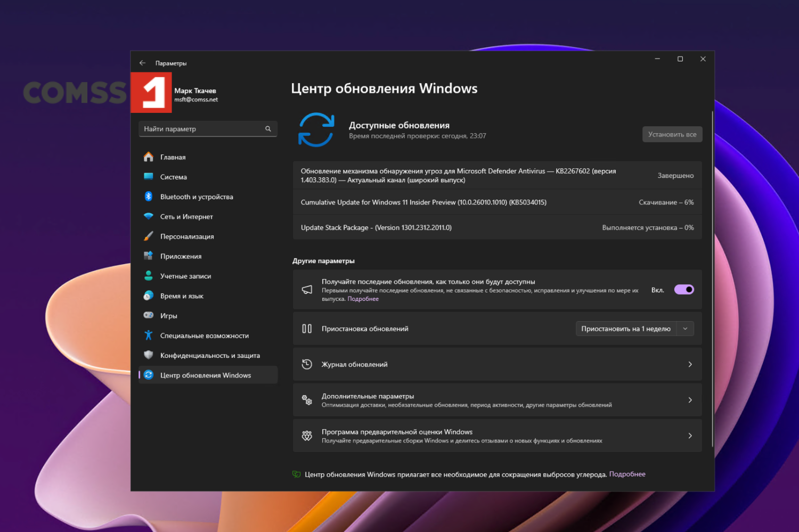Screen dimensions: 799x532
Task: Expand Дополнительные параметры with its chevron
Action: pos(690,400)
